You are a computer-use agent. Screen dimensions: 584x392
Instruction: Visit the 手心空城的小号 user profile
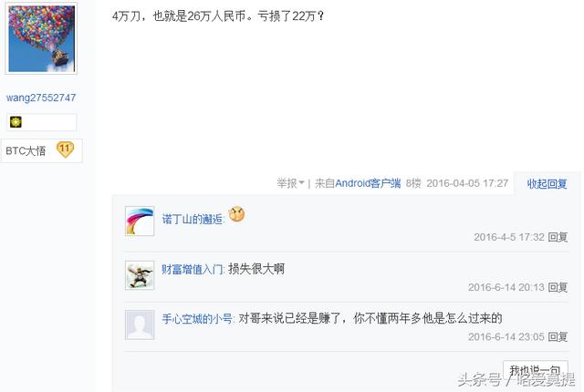pyautogui.click(x=197, y=319)
